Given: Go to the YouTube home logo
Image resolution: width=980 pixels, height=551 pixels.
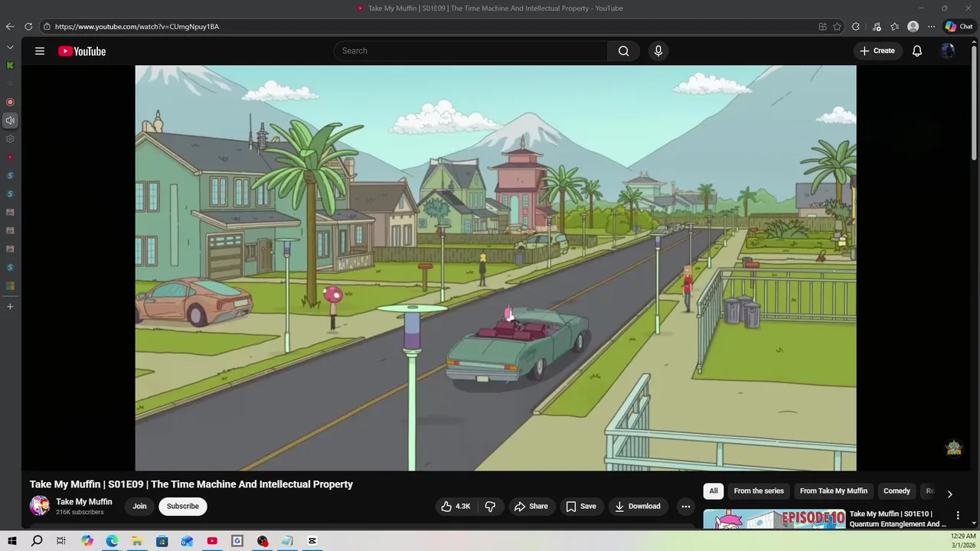Looking at the screenshot, I should click(82, 51).
